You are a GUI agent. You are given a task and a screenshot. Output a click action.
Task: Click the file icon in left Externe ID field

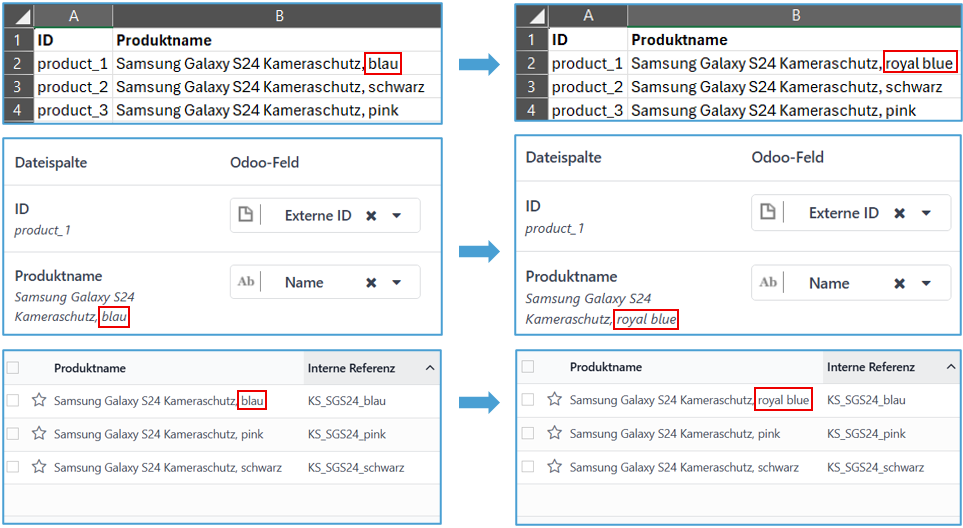pyautogui.click(x=246, y=215)
